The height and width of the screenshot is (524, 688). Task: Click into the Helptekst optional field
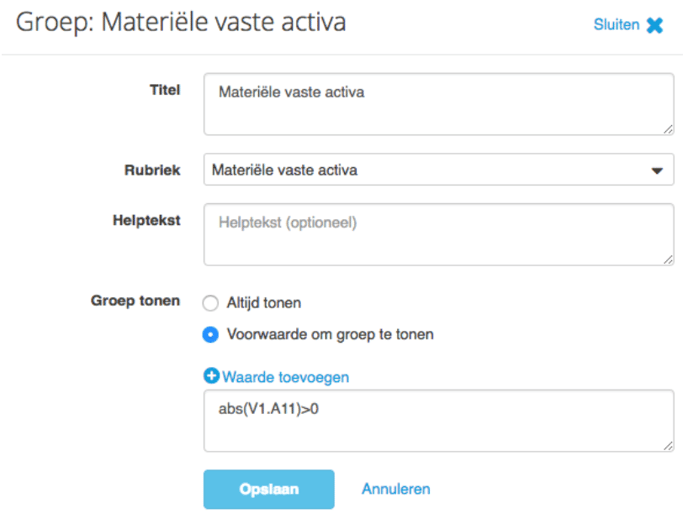[x=439, y=234]
